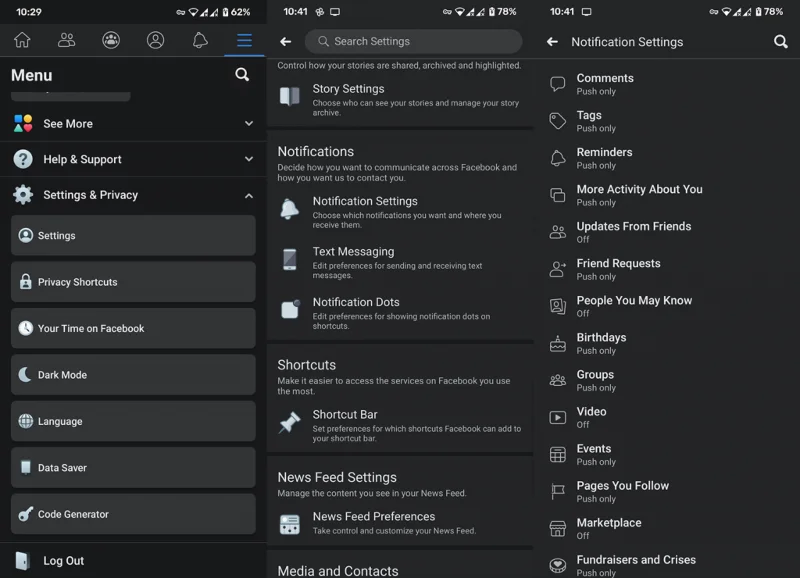This screenshot has width=800, height=578.
Task: Open Fundraisers and Crises settings
Action: point(666,564)
